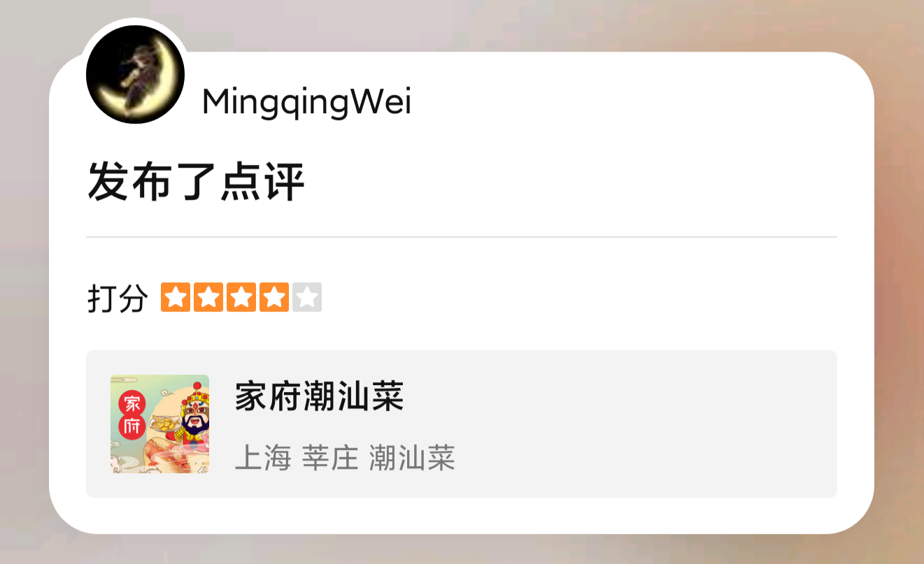Open the MingqingWei username profile
The image size is (924, 564).
click(x=306, y=103)
